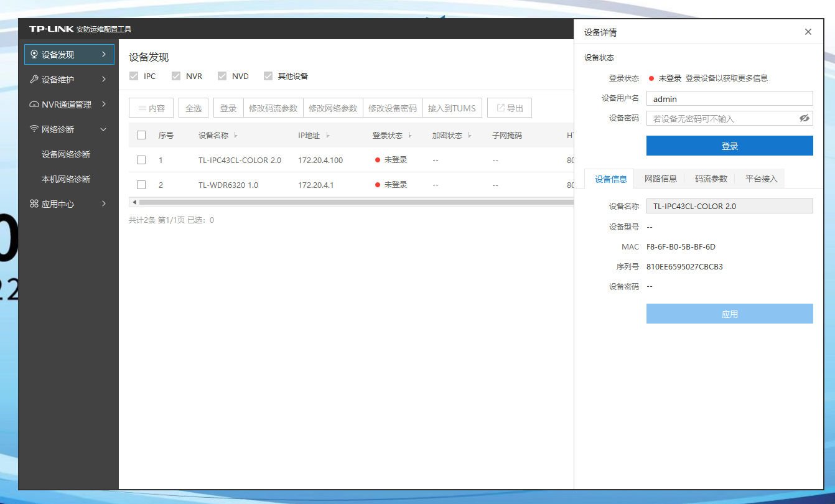Click the list icon in 内容 button
Screen dimensions: 835x504
142,108
